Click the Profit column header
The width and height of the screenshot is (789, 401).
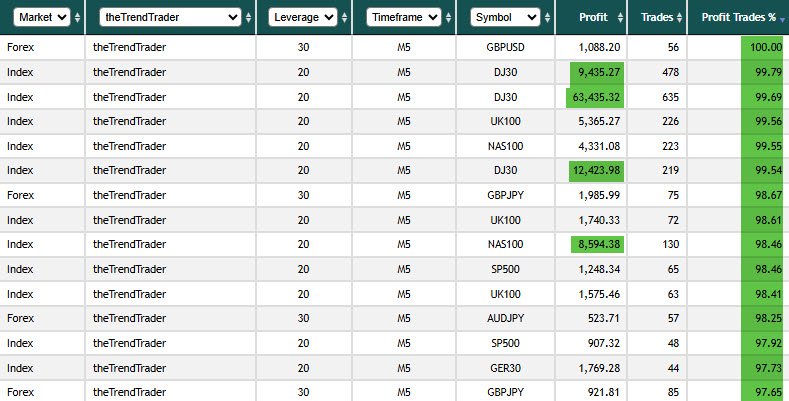(593, 17)
